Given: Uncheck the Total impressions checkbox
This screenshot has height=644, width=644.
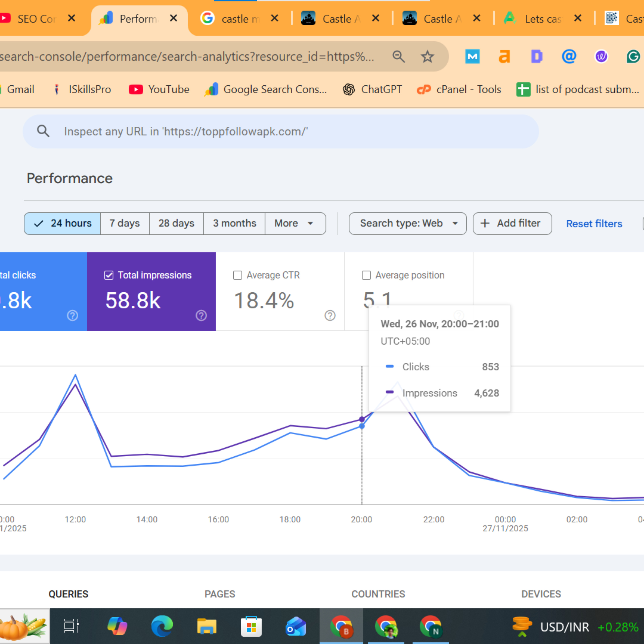Looking at the screenshot, I should [109, 275].
